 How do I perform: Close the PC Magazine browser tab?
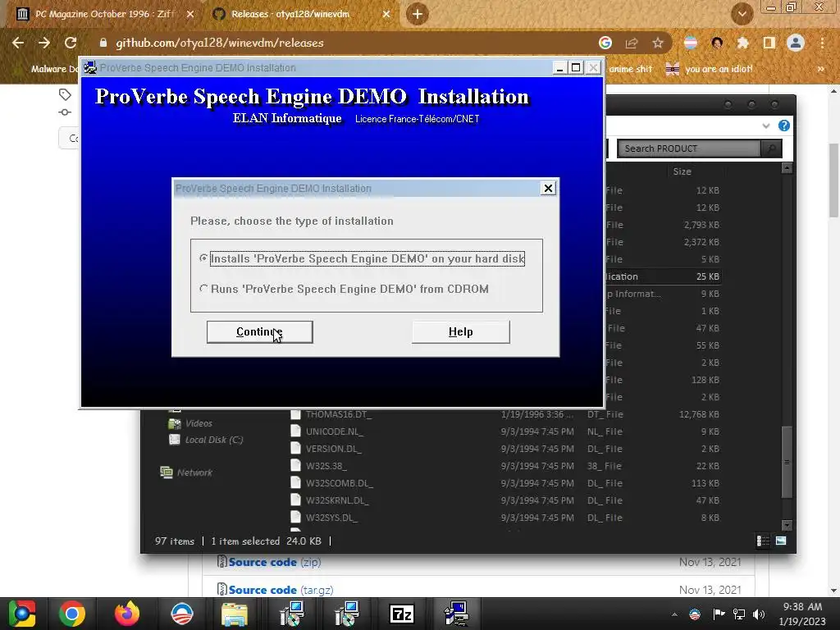pyautogui.click(x=190, y=15)
